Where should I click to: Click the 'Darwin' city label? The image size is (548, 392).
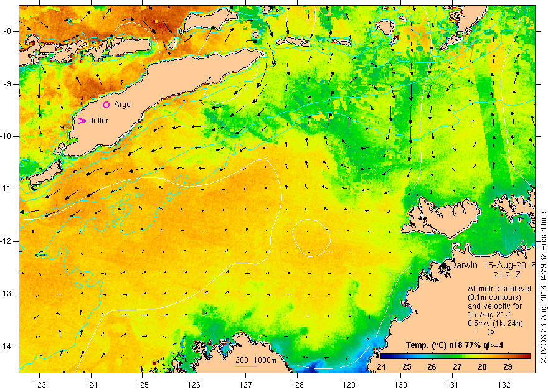464,265
